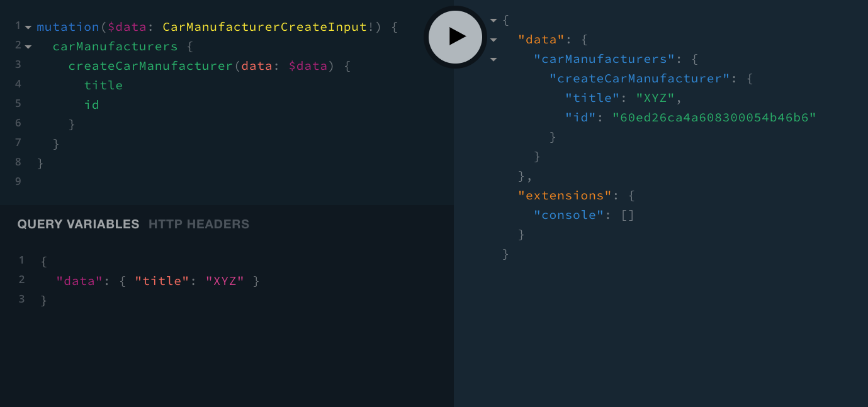Collapse the root JSON object in the response pane

[x=493, y=20]
